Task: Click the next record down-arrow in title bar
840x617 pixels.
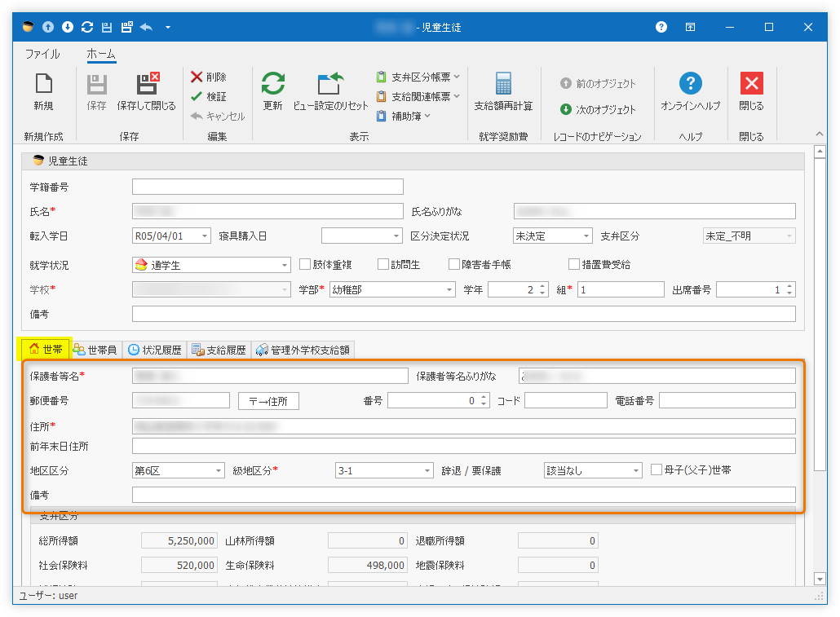Action: tap(68, 27)
